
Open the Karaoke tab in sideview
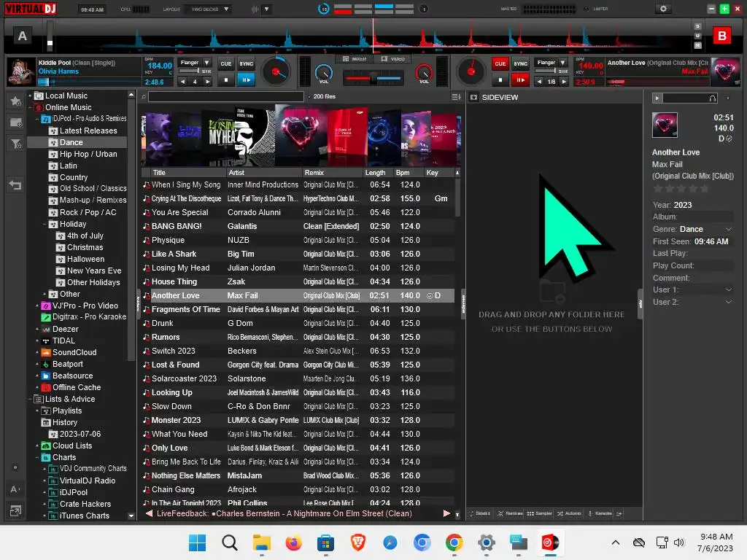(600, 513)
